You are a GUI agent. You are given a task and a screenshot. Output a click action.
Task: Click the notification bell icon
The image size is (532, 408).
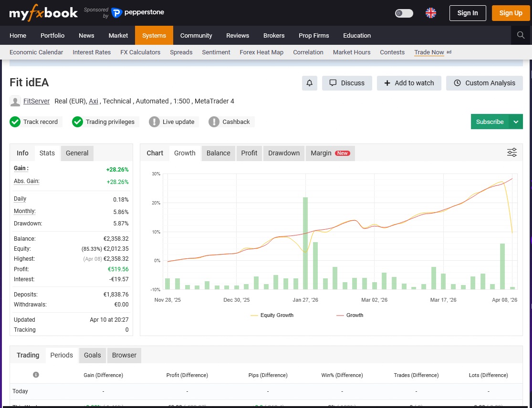coord(310,83)
